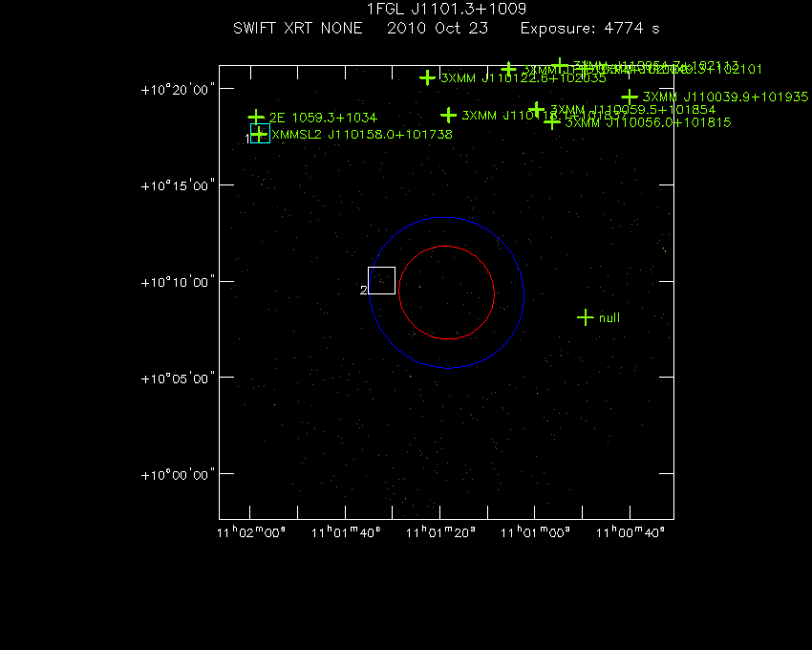Image resolution: width=812 pixels, height=650 pixels.
Task: Click the 3XMM J110056.0+101815 source label
Action: click(x=648, y=122)
